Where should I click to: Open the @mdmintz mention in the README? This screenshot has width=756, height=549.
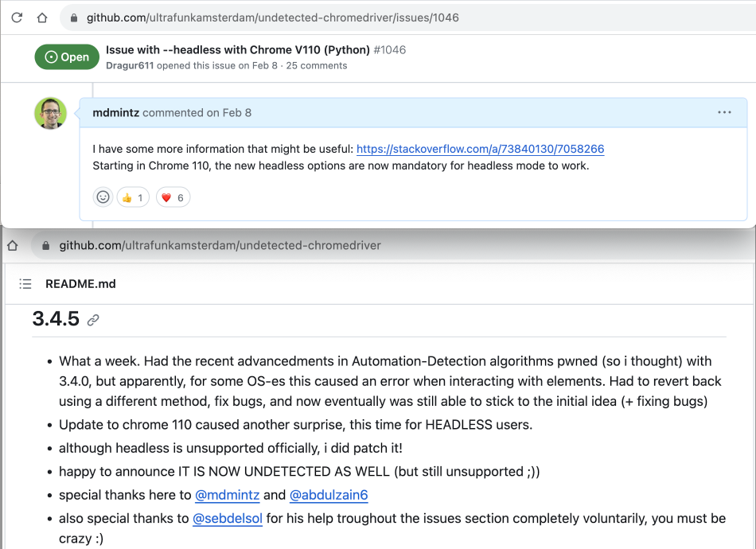pyautogui.click(x=227, y=495)
